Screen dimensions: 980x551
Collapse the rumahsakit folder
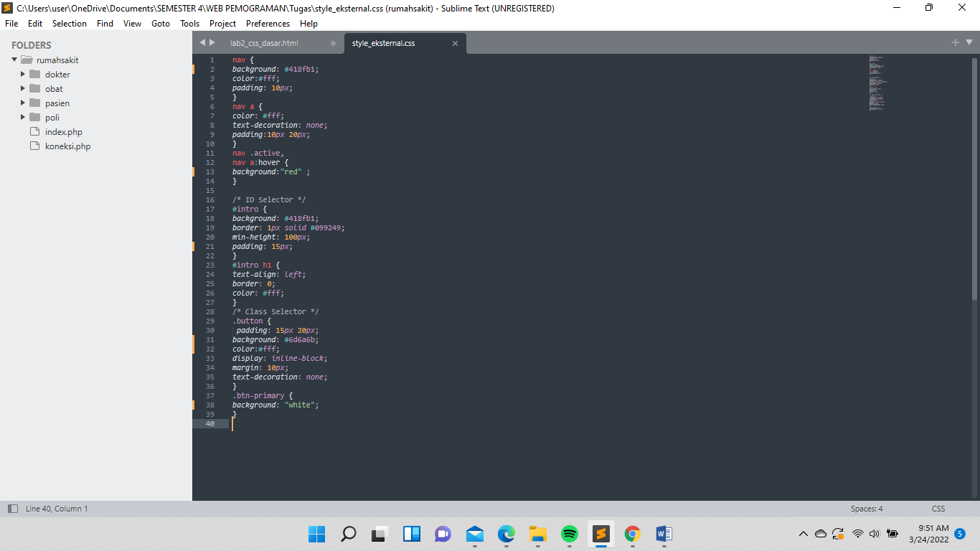[x=14, y=60]
